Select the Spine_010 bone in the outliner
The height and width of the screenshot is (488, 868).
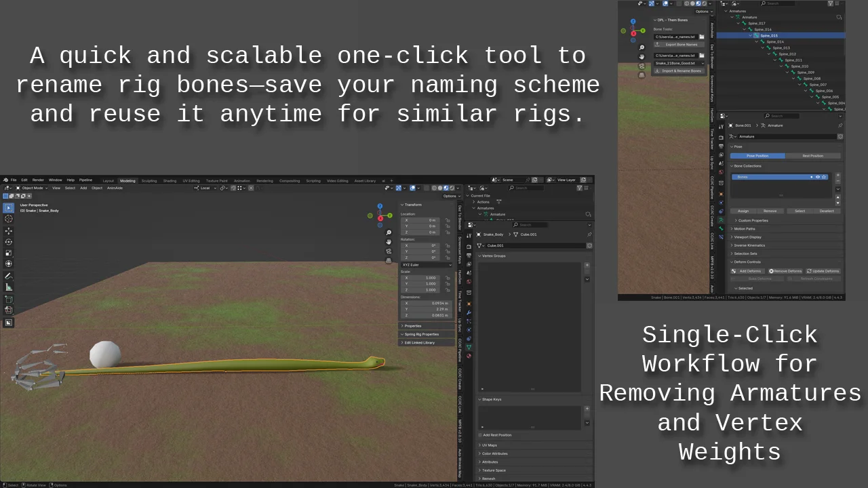800,66
